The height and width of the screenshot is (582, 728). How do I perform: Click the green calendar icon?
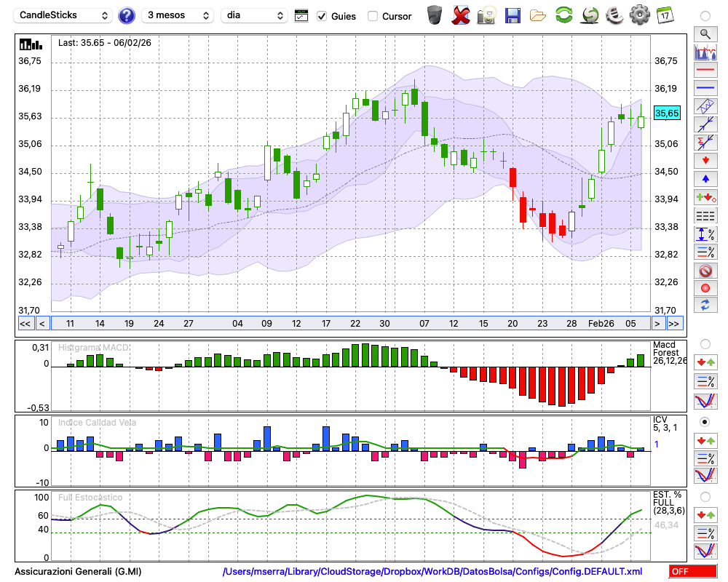click(x=665, y=15)
